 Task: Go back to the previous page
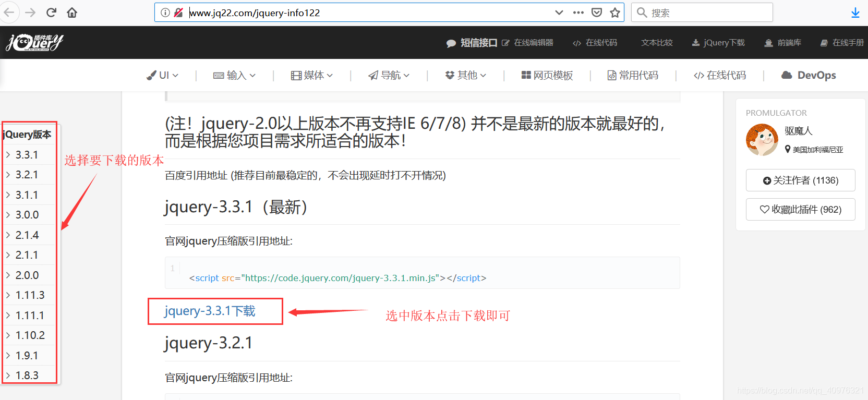[9, 13]
